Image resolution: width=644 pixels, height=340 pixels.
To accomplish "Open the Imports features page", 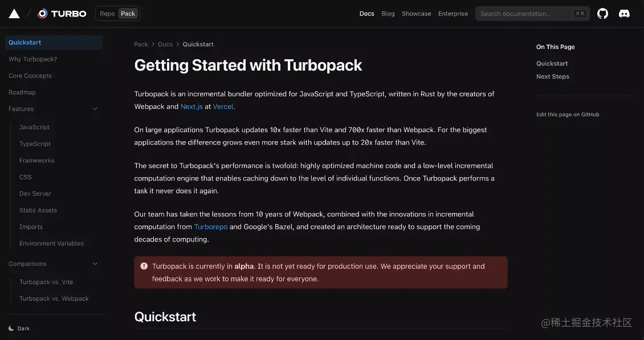I will coord(31,227).
